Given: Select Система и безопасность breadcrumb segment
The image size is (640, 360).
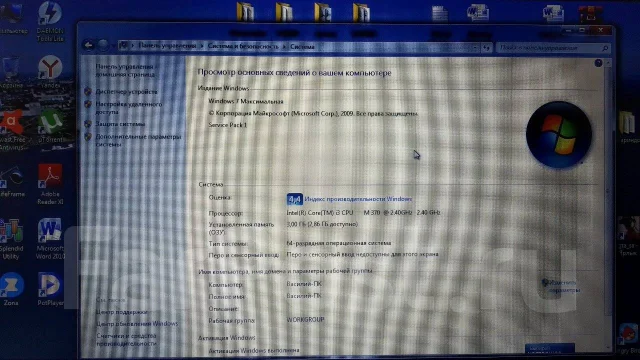Looking at the screenshot, I should [x=243, y=46].
